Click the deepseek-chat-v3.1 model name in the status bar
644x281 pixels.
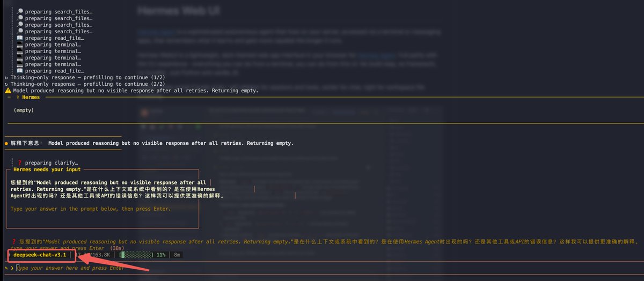pos(39,255)
